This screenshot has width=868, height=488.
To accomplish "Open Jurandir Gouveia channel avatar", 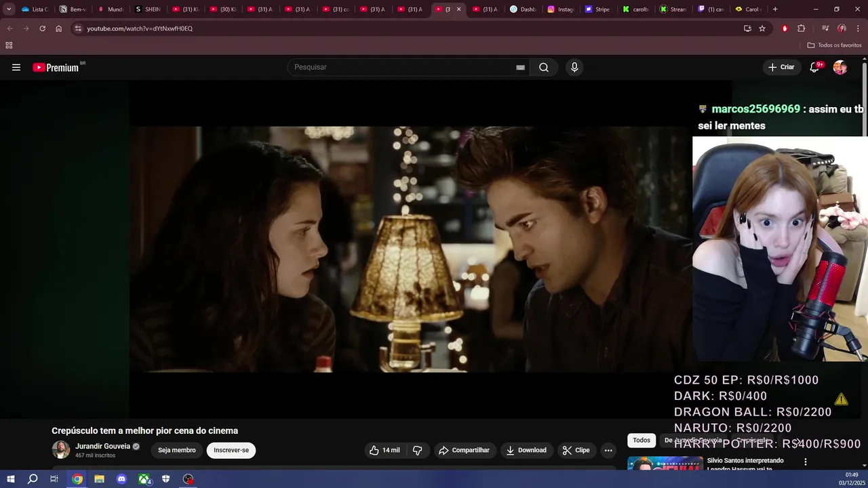I will (x=61, y=450).
